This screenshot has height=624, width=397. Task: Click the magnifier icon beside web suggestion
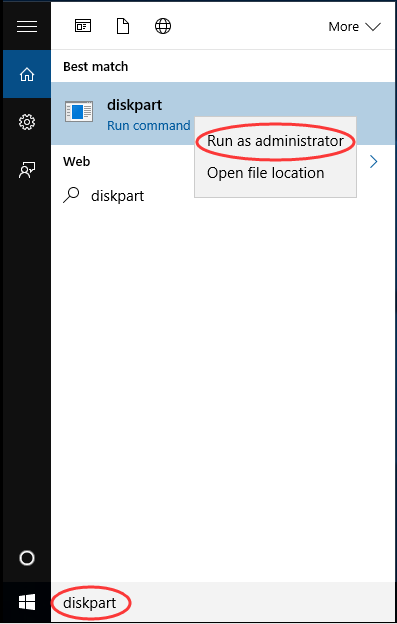pos(71,195)
